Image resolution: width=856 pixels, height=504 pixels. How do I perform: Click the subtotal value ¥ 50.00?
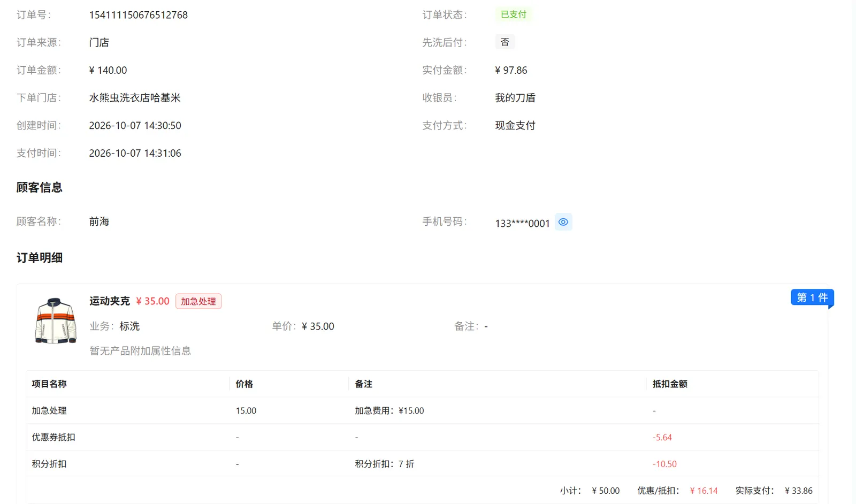606,491
